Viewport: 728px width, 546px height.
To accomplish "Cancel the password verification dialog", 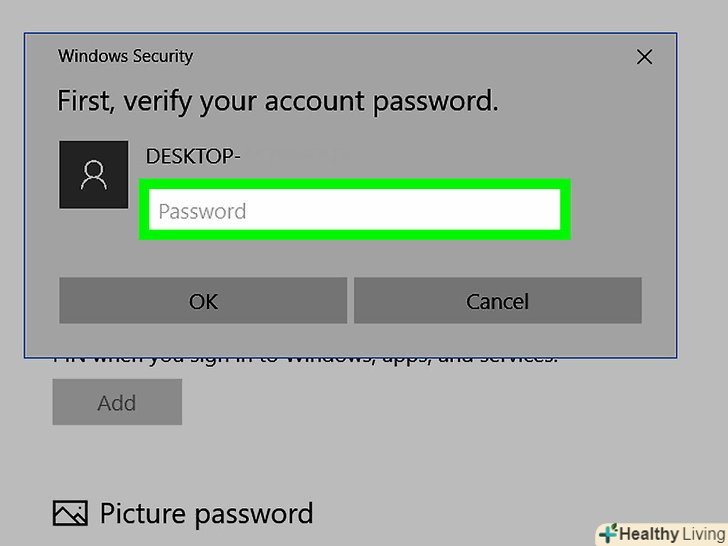I will coord(497,301).
